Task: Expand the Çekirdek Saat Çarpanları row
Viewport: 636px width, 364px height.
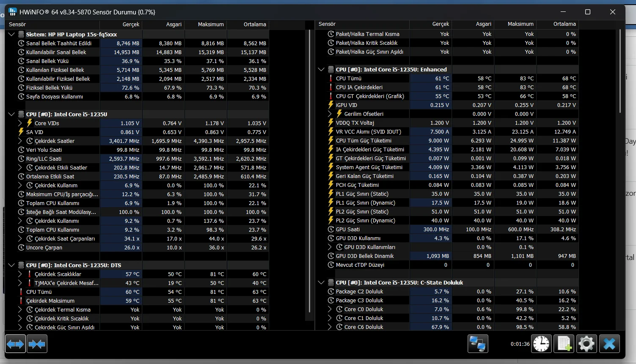Action: coord(20,238)
